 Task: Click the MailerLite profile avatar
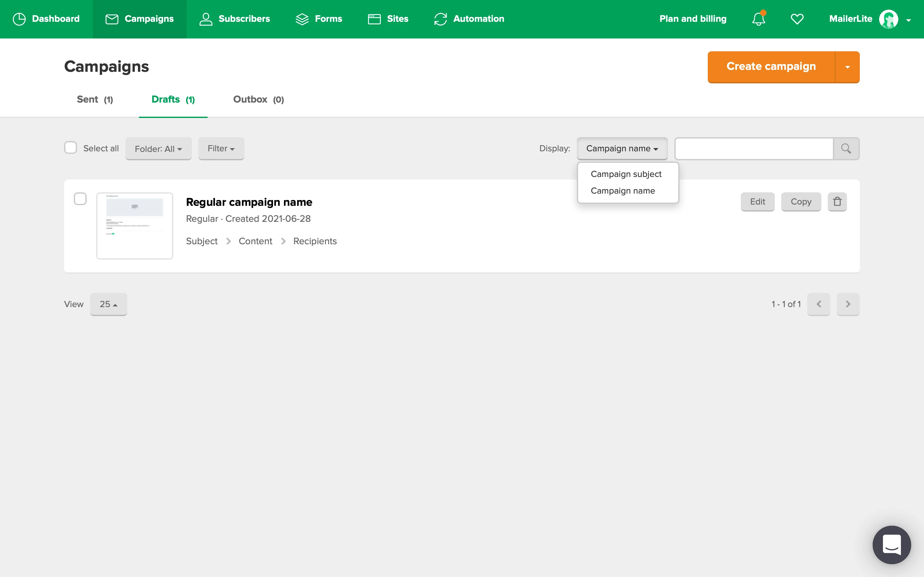click(x=888, y=19)
